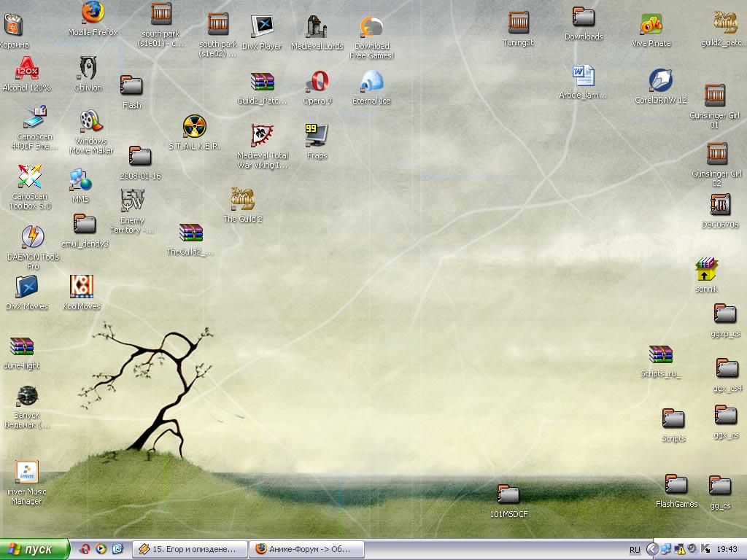
Task: Open the Downloads folder on desktop
Action: (x=584, y=18)
